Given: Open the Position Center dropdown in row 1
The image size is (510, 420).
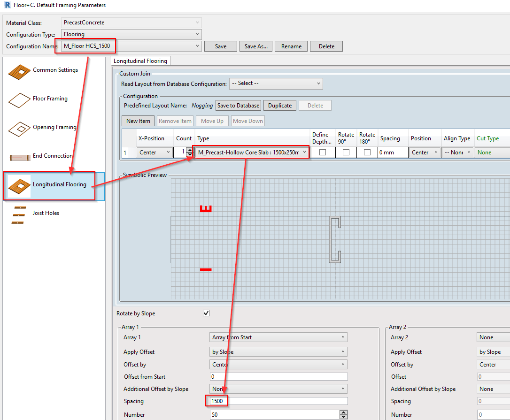Looking at the screenshot, I should tap(425, 152).
